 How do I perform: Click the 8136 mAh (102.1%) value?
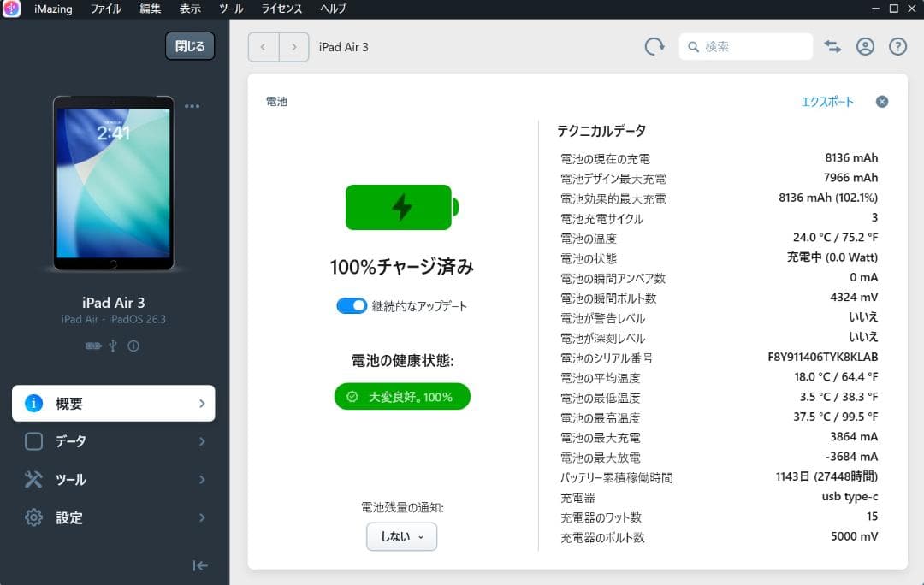pos(828,198)
